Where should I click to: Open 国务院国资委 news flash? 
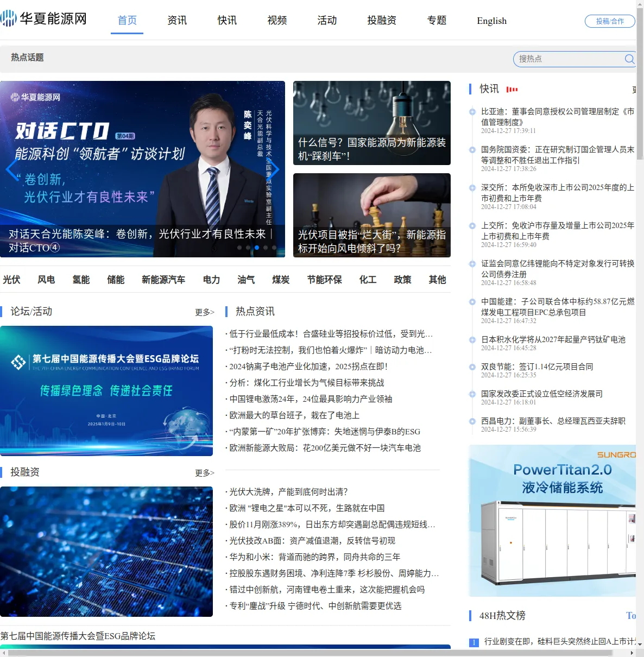click(558, 155)
